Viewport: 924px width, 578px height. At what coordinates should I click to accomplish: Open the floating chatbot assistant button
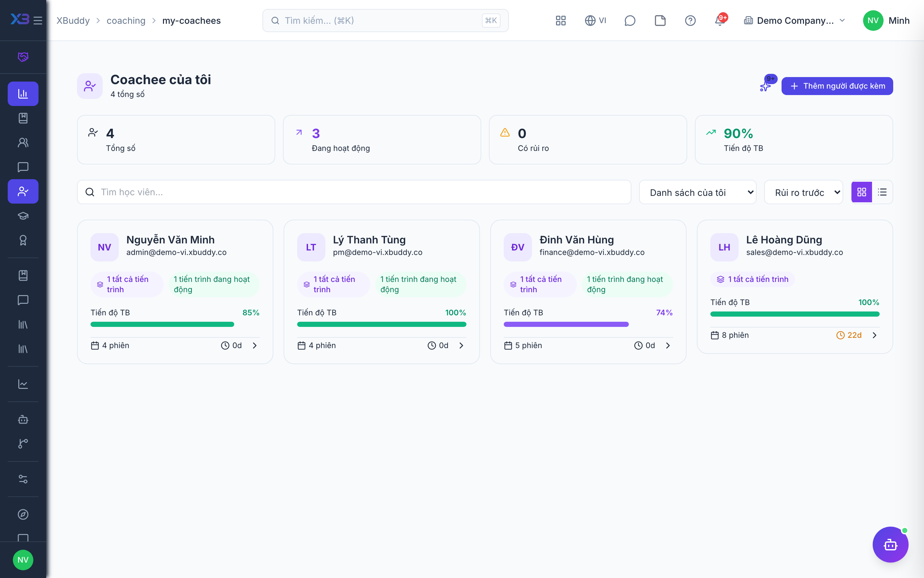point(890,544)
